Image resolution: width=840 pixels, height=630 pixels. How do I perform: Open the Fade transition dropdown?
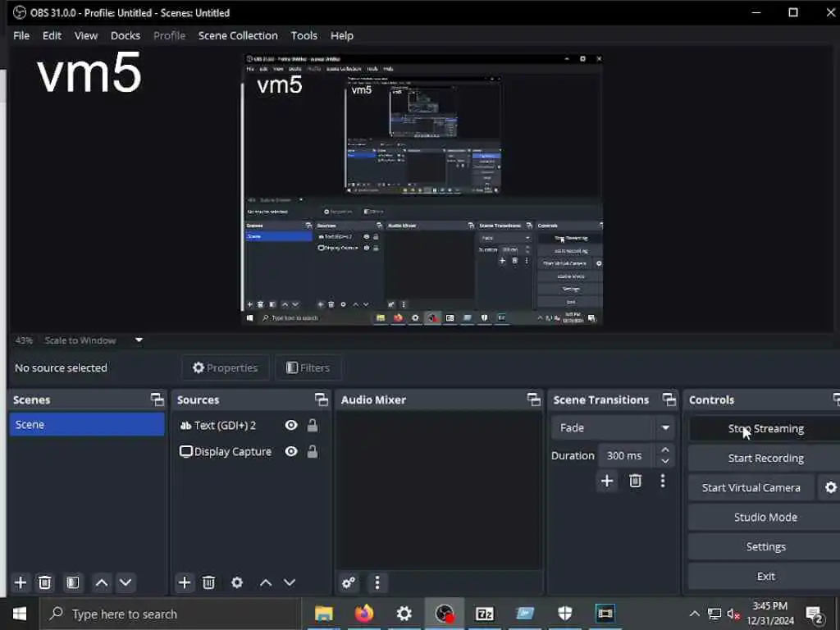(612, 428)
